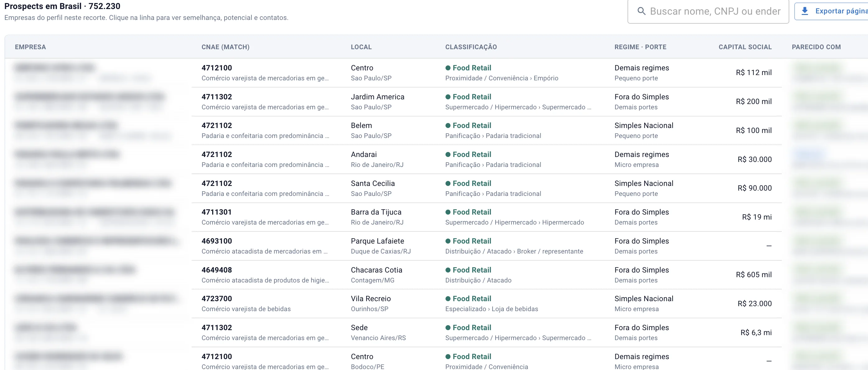
Task: Select CNAE code 4649408
Action: [x=217, y=270]
